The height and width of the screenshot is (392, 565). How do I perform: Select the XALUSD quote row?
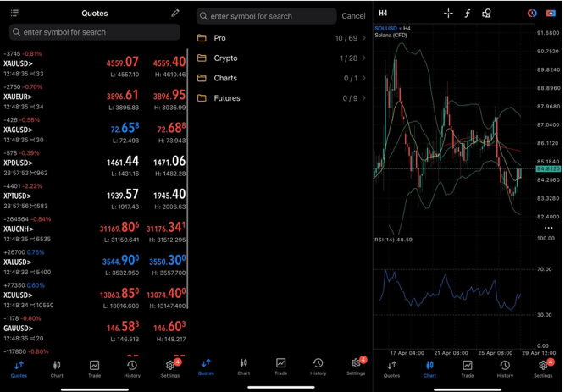coord(94,262)
